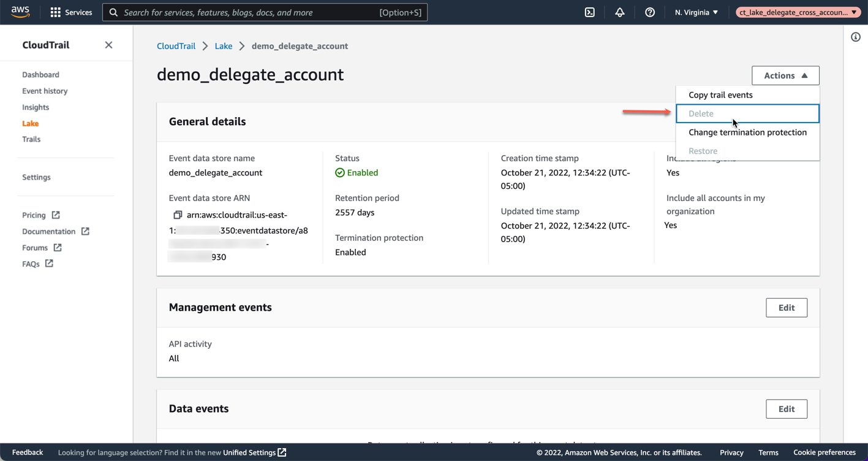Open the info panel on the right edge
This screenshot has width=868, height=461.
click(x=855, y=37)
